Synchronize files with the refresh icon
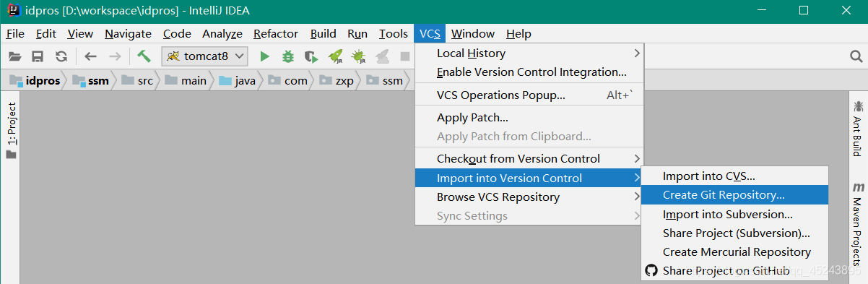The height and width of the screenshot is (284, 868). pyautogui.click(x=61, y=56)
